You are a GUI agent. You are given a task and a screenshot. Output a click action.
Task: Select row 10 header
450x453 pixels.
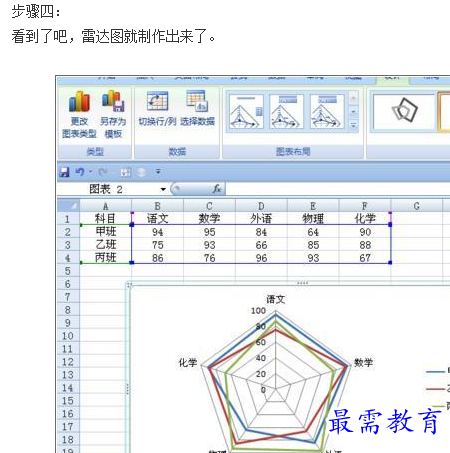(68, 336)
